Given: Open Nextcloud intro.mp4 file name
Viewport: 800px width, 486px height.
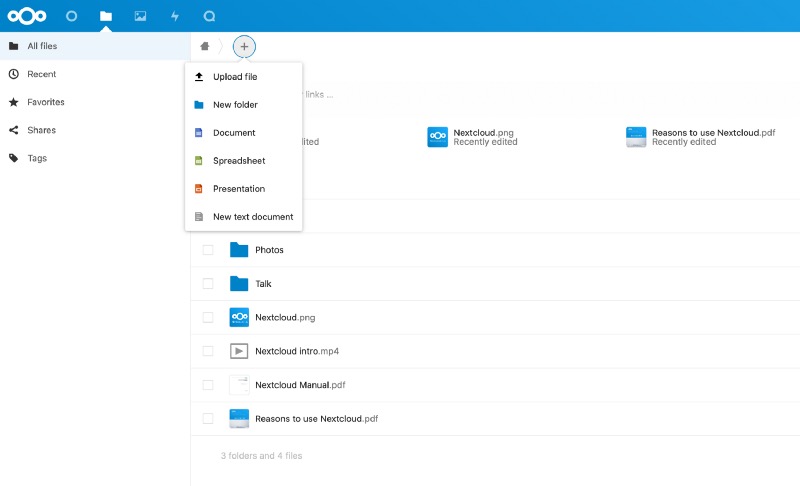Looking at the screenshot, I should tap(297, 351).
